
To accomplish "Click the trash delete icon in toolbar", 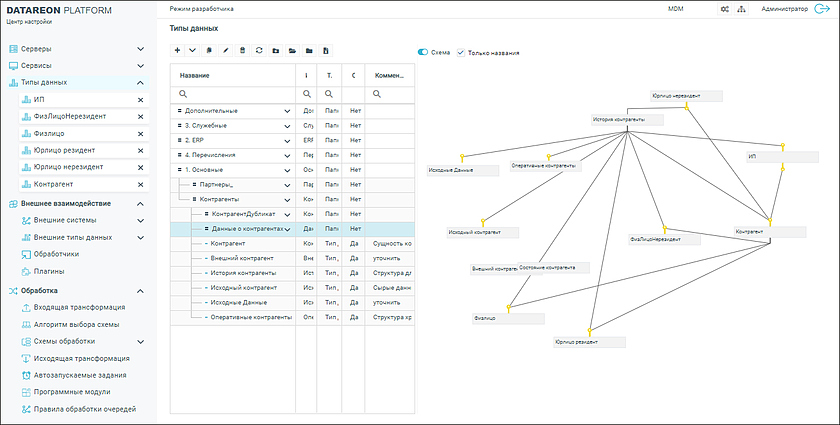I will [242, 50].
